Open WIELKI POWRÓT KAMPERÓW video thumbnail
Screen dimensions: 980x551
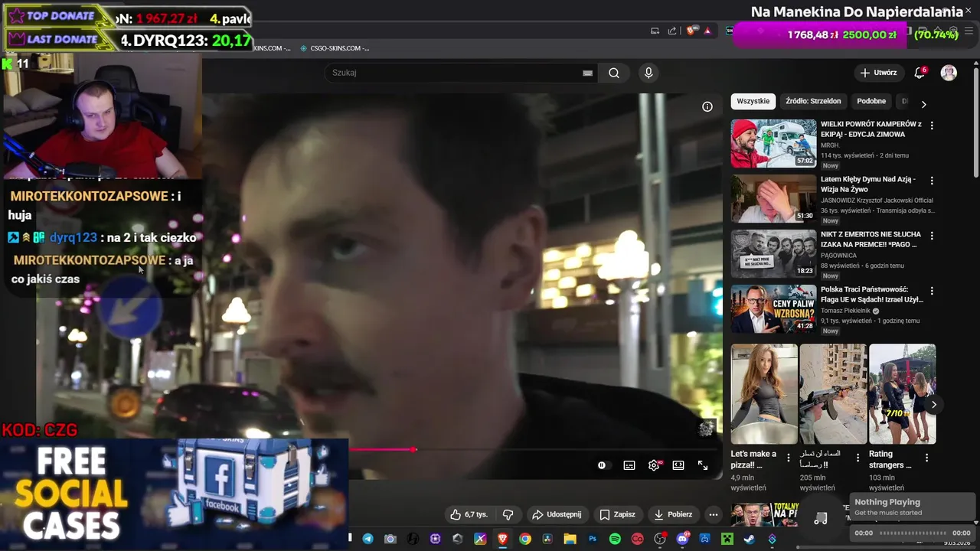click(x=773, y=143)
